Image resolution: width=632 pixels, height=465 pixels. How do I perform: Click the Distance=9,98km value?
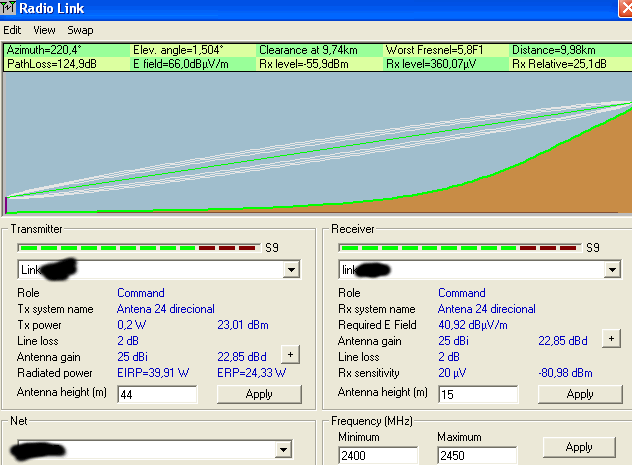553,50
